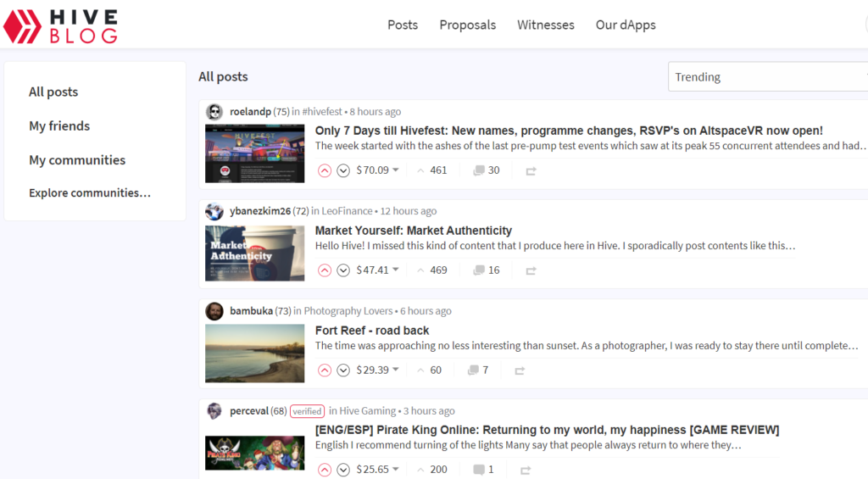This screenshot has width=868, height=479.
Task: Open the Our dApps navigation item
Action: [626, 25]
